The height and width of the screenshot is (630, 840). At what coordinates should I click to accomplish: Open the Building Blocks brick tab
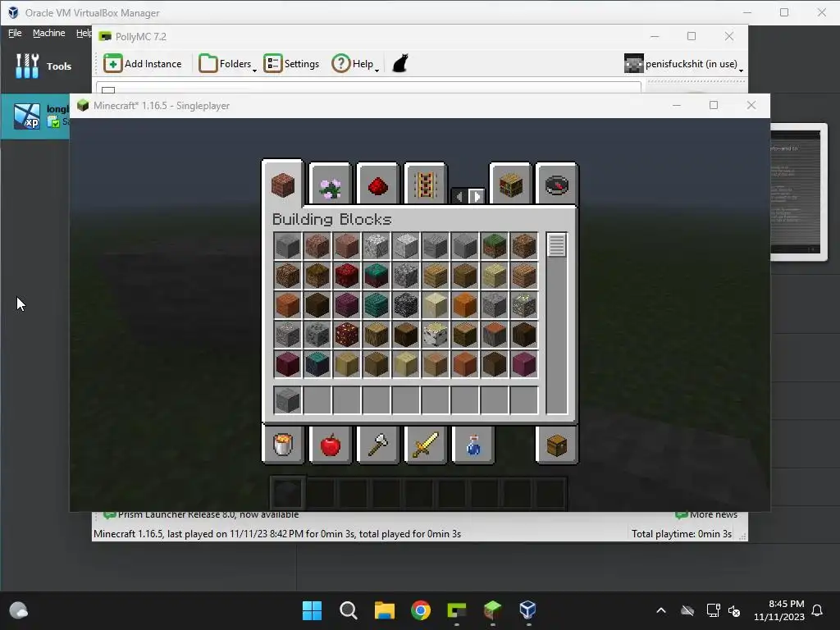[283, 185]
